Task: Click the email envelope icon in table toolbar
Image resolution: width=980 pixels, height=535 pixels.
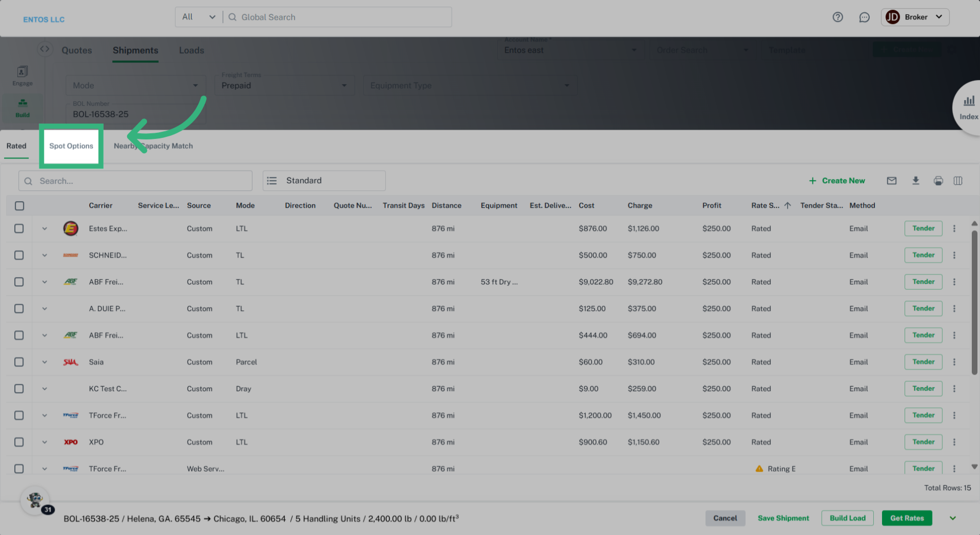Action: 891,181
